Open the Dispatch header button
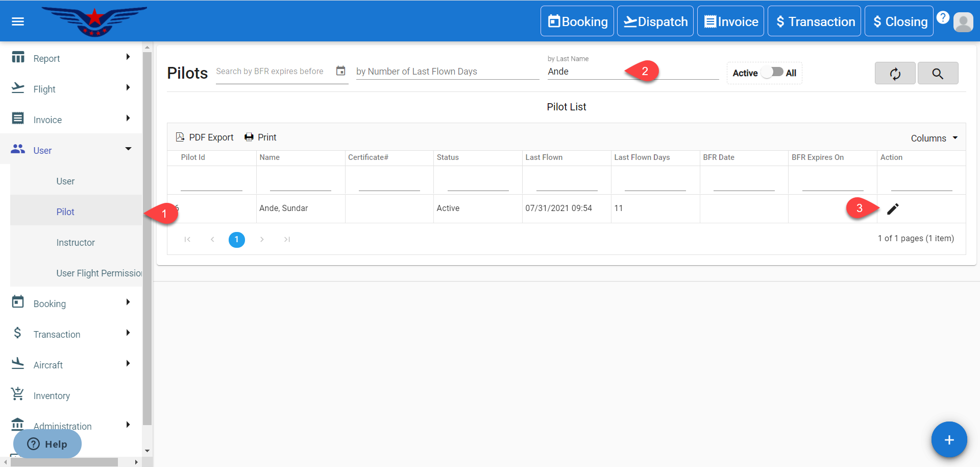Viewport: 980px width, 467px height. click(x=655, y=21)
